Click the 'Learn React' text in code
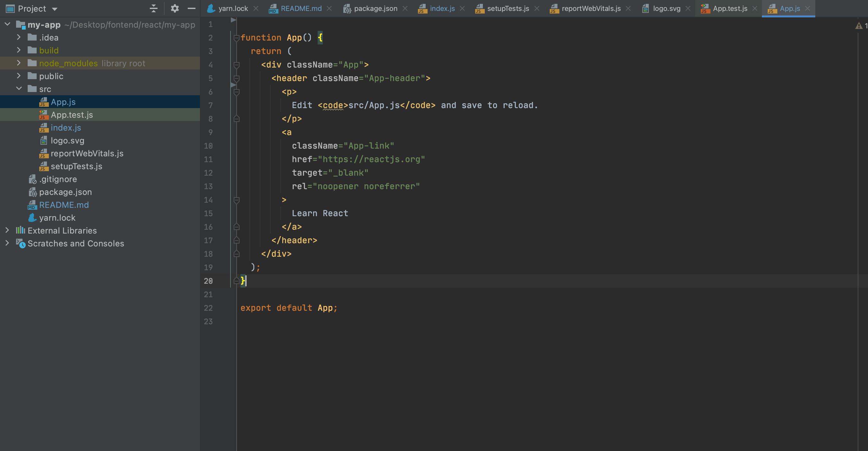The image size is (868, 451). [320, 213]
